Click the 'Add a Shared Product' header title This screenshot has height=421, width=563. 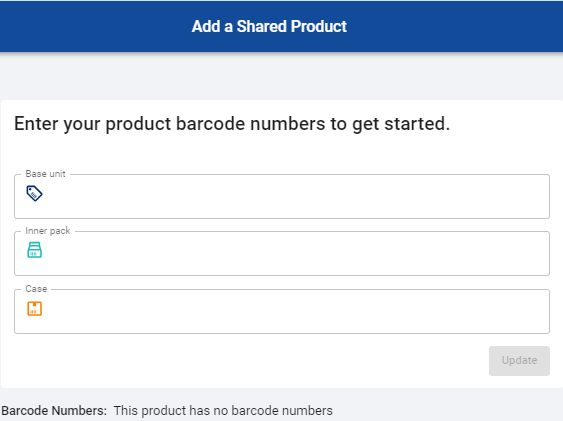click(x=269, y=26)
